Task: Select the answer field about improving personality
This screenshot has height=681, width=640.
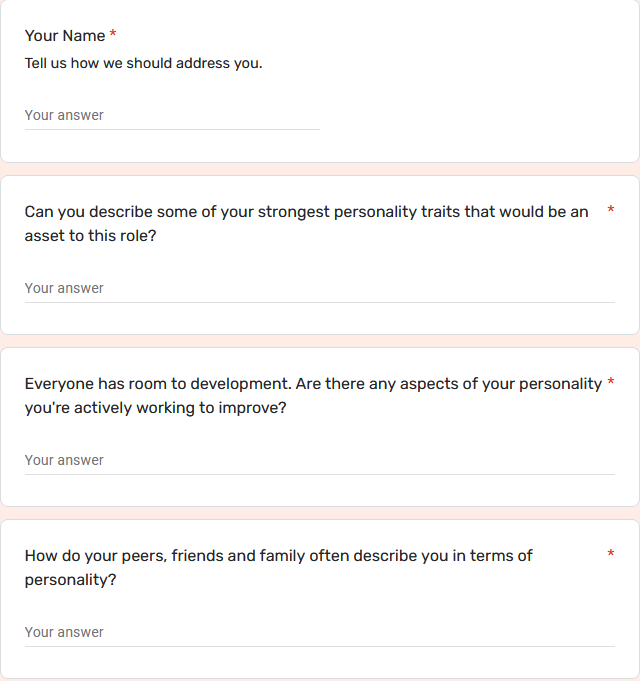Action: pos(320,460)
